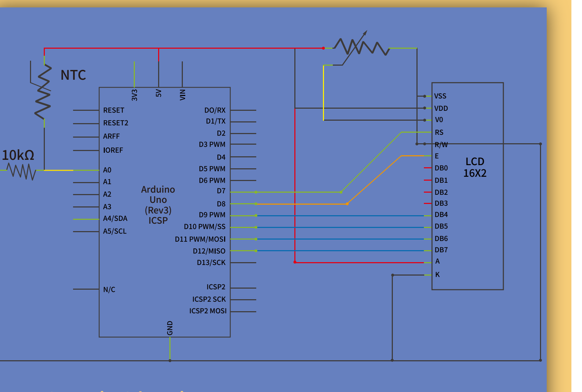This screenshot has width=582, height=392.
Task: Click the 10kΩ resistor symbol
Action: (x=22, y=171)
